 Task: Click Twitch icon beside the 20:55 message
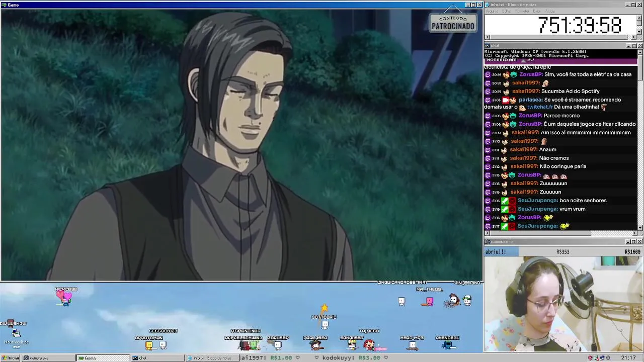(488, 74)
